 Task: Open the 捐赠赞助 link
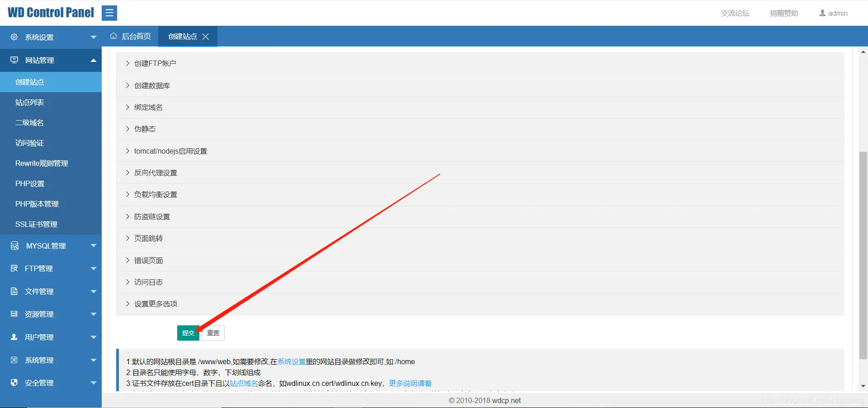784,13
